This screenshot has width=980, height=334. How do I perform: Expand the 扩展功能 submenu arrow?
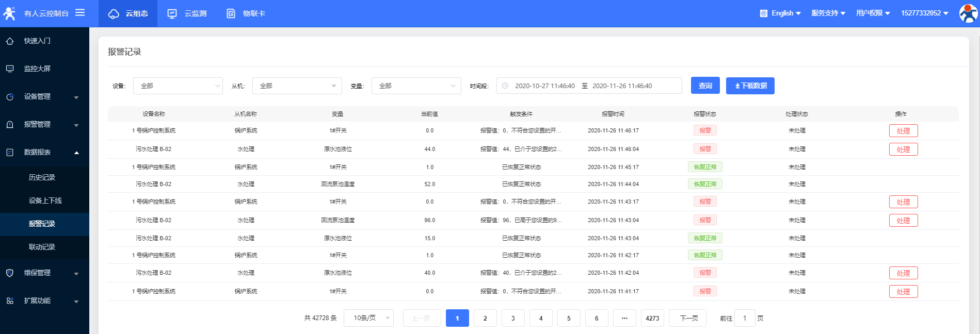pos(76,302)
